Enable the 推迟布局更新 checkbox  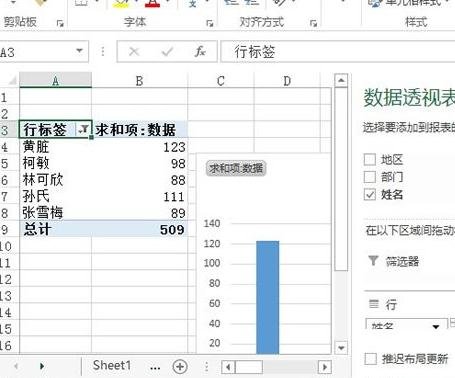point(371,359)
